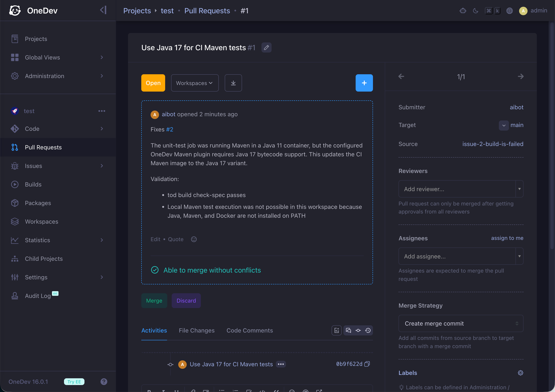The image size is (555, 392).
Task: Click the download patch icon button
Action: tap(233, 83)
